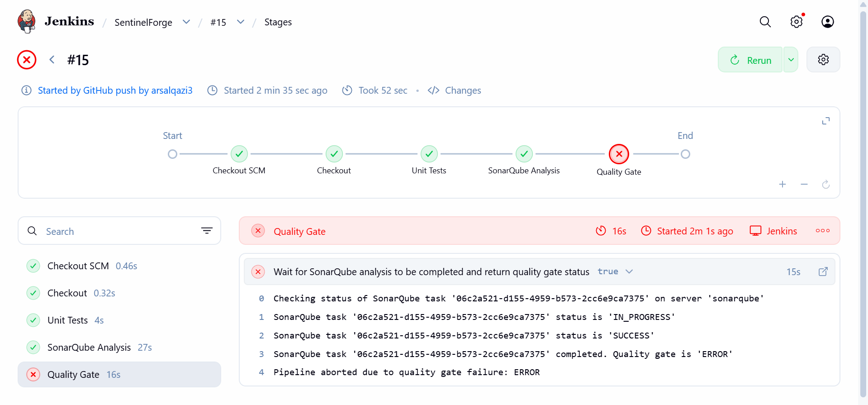Click the failed step X icon in log row
This screenshot has height=405, width=868.
[x=258, y=272]
